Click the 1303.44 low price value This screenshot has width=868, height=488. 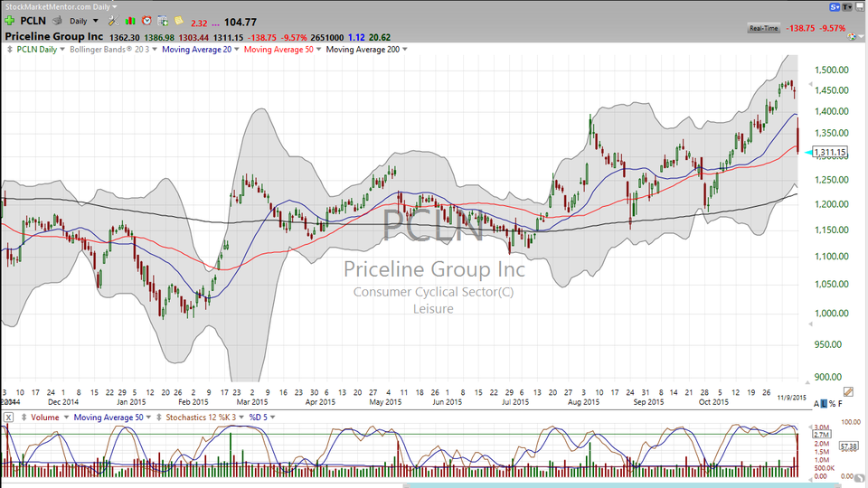pyautogui.click(x=193, y=38)
